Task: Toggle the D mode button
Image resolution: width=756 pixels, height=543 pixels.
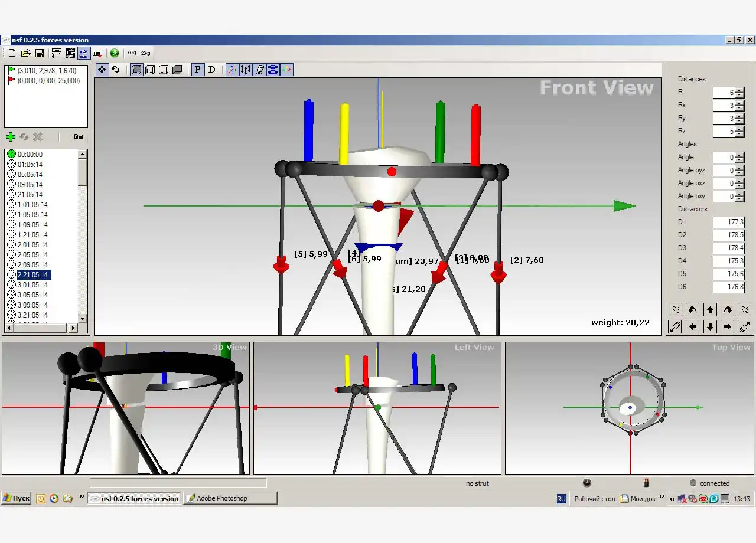Action: [211, 70]
